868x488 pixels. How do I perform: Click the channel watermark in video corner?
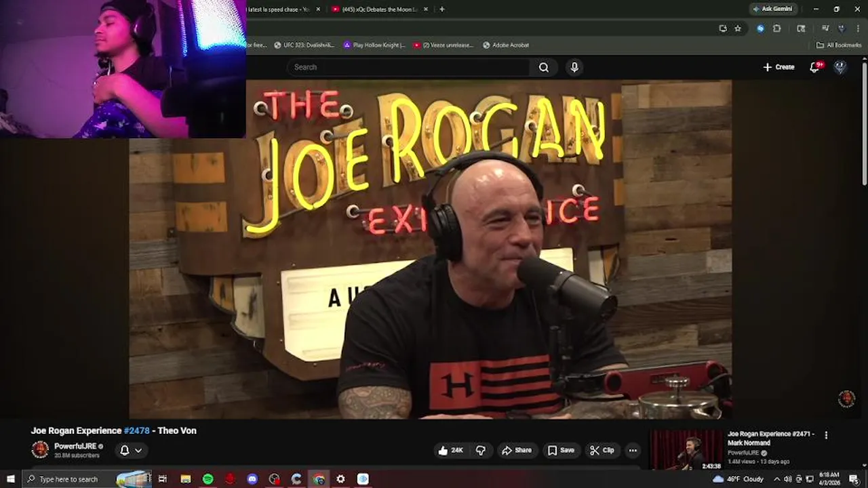[x=846, y=399]
